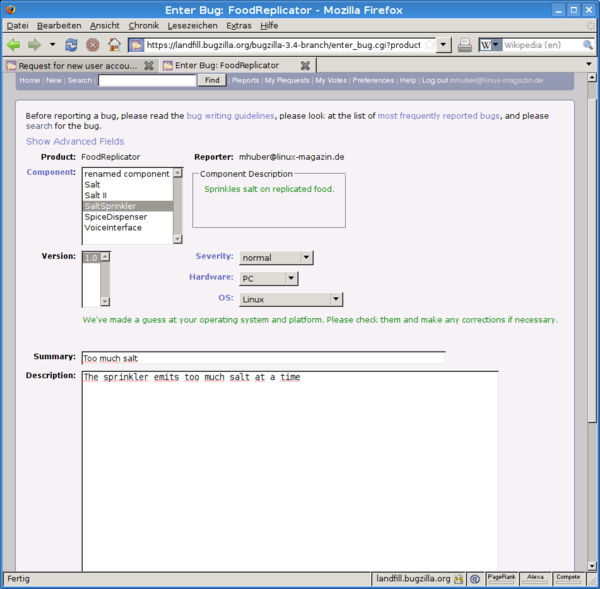The image size is (600, 589).
Task: Go to the Home page icon
Action: coord(114,45)
